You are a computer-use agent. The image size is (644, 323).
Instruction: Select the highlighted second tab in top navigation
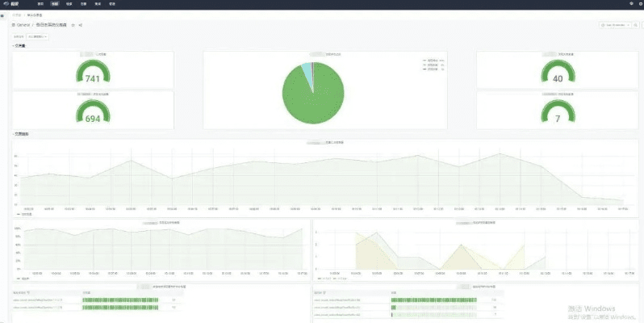(x=55, y=4)
